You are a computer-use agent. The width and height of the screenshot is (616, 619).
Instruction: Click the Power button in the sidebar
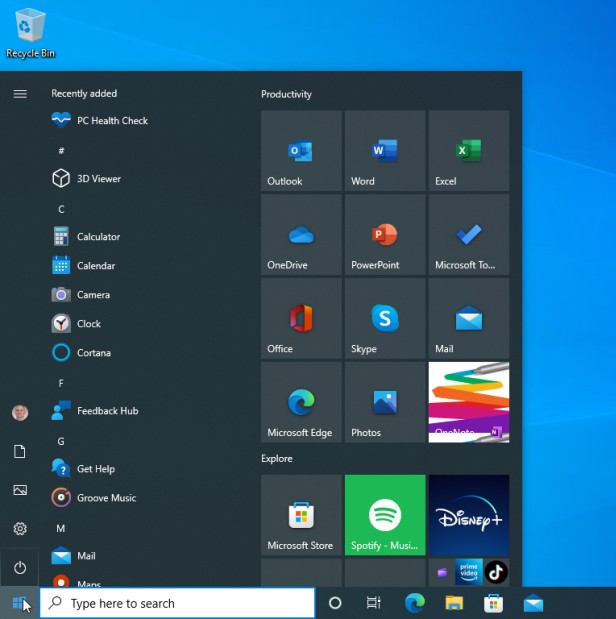(x=20, y=567)
